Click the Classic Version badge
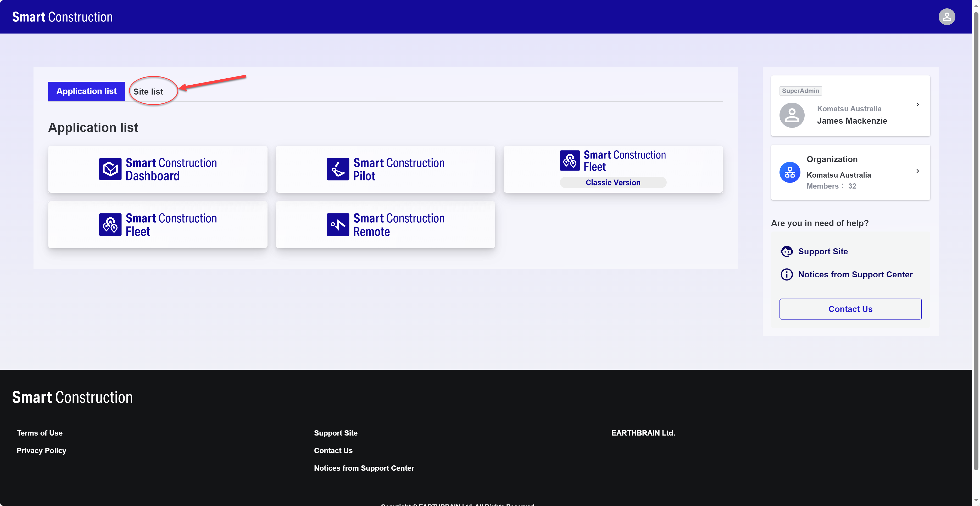The width and height of the screenshot is (980, 506). [613, 182]
